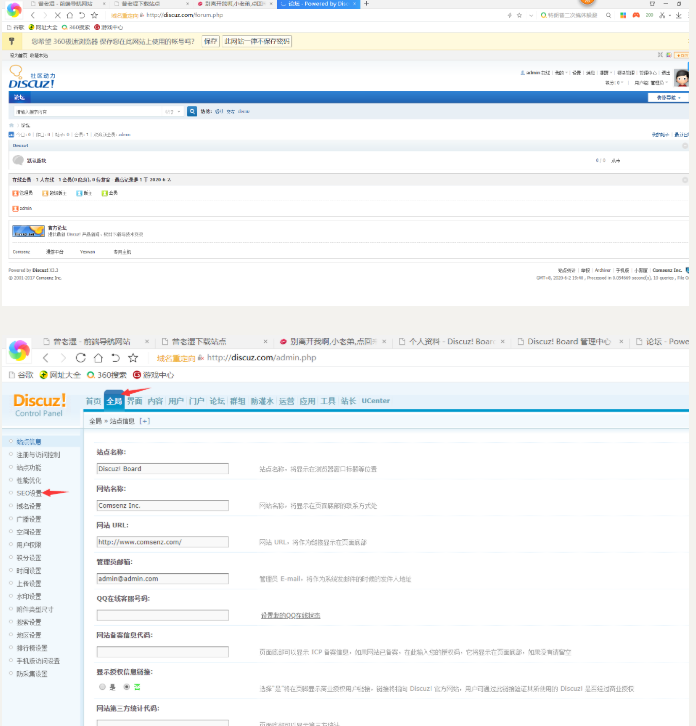Switch to 界面 admin tab
The width and height of the screenshot is (696, 726).
click(x=135, y=401)
